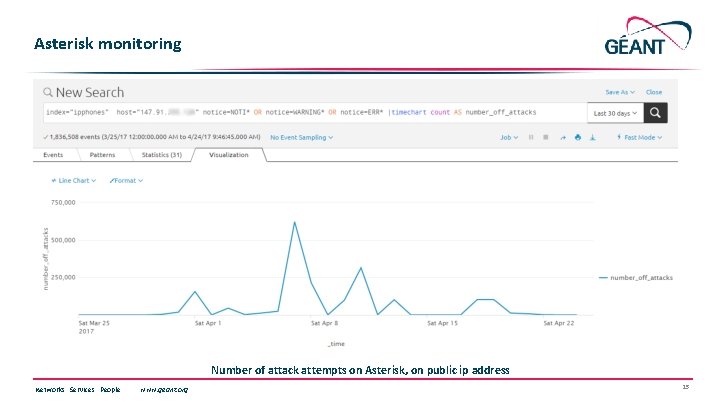Expand the No Event Sampling menu
The image size is (720, 405).
click(301, 137)
